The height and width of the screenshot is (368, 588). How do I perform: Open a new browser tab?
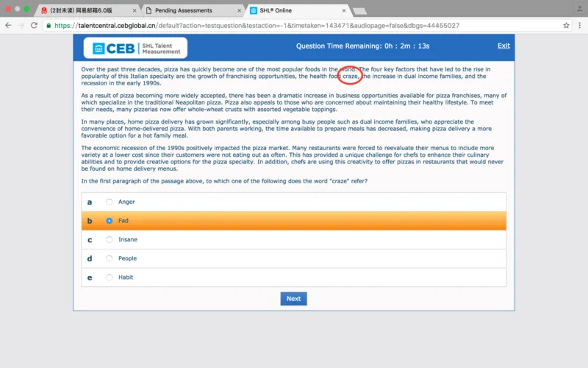(360, 11)
